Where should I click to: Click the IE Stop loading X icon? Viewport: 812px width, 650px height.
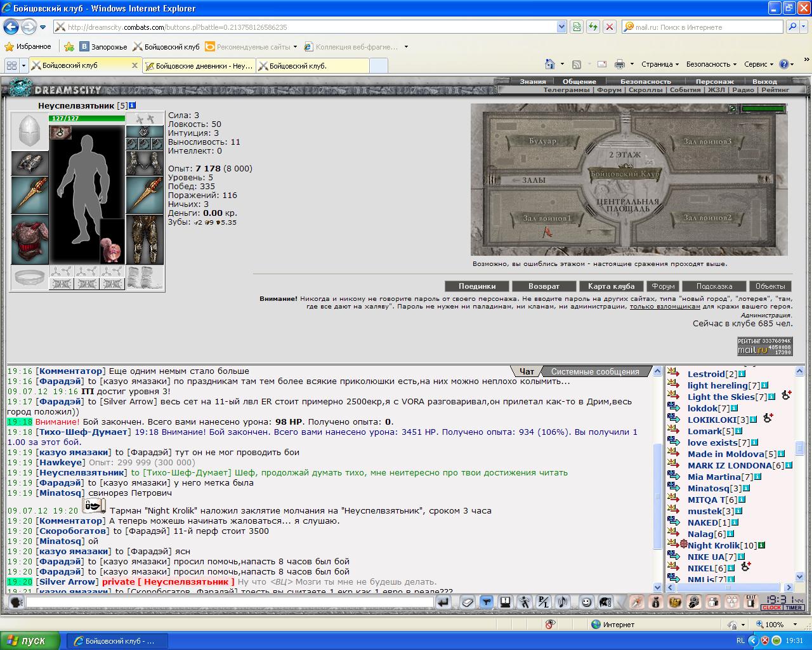(609, 27)
